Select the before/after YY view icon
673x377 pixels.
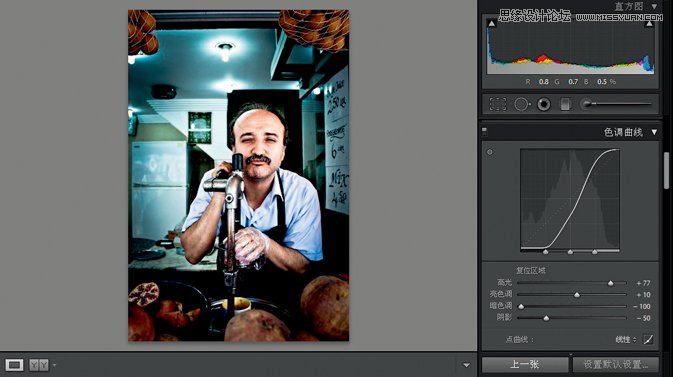coord(39,365)
